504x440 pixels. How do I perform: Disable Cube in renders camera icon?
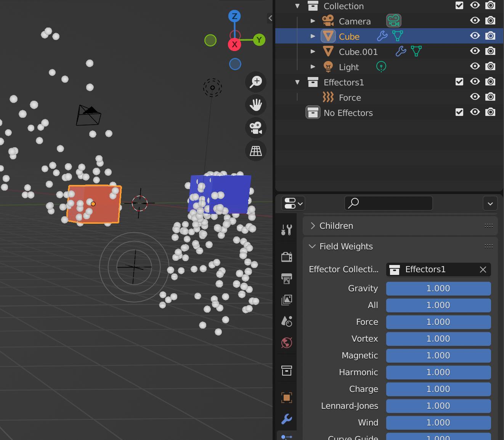coord(490,36)
